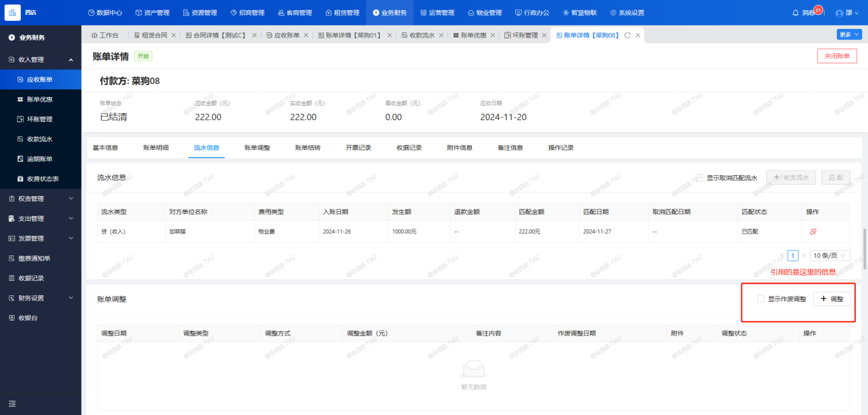Viewport: 868px width, 415px height.
Task: Click the + 调整 button
Action: [x=832, y=299]
